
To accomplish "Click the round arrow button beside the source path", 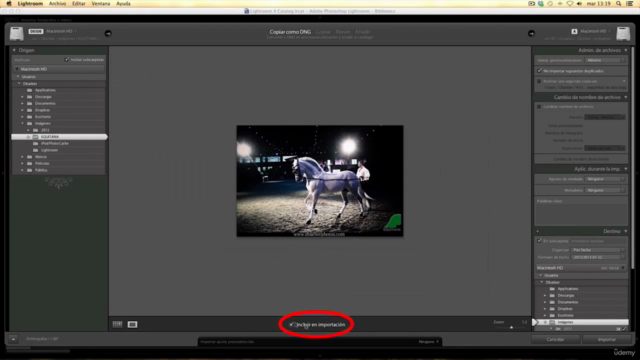I will coord(108,33).
